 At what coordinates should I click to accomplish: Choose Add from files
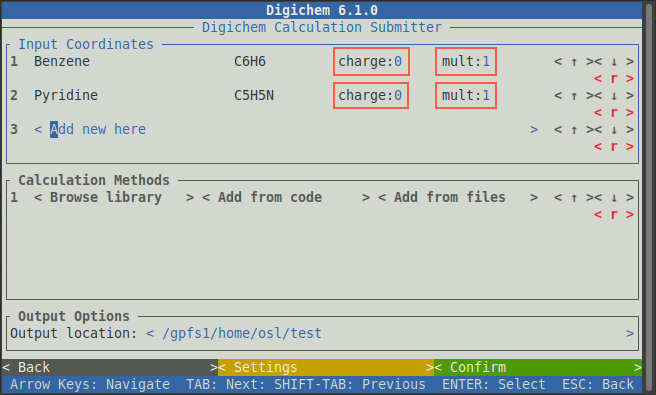(458, 197)
